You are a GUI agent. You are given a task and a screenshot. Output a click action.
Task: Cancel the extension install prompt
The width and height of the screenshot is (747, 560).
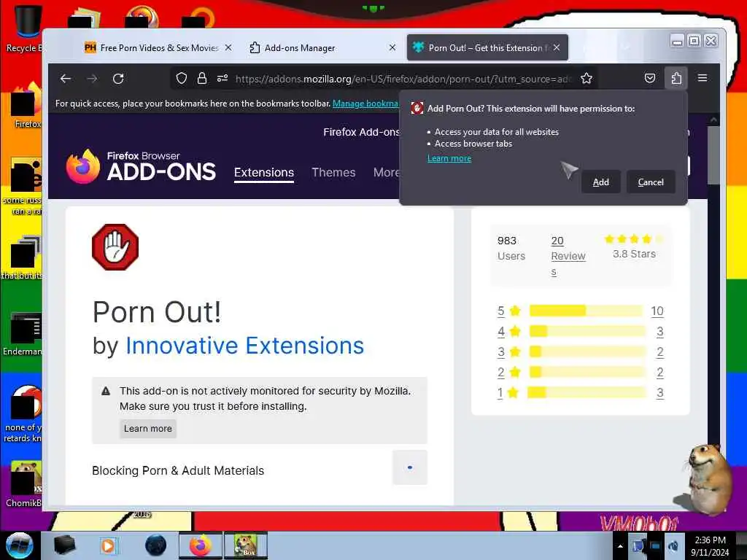[x=650, y=182]
